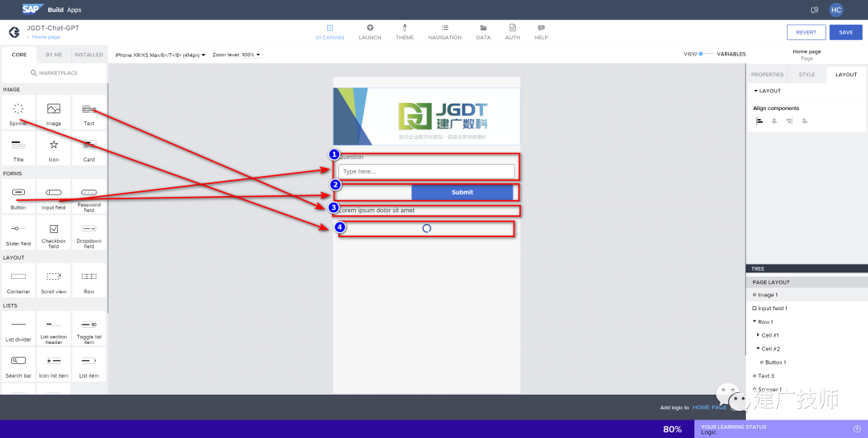Choose the Title component

(x=18, y=149)
